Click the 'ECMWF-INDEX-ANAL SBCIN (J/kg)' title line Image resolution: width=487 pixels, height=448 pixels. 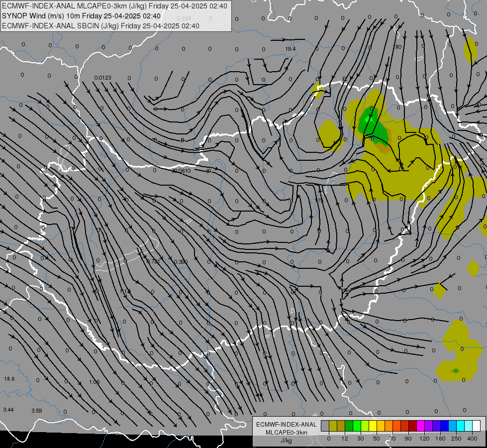[x=60, y=26]
